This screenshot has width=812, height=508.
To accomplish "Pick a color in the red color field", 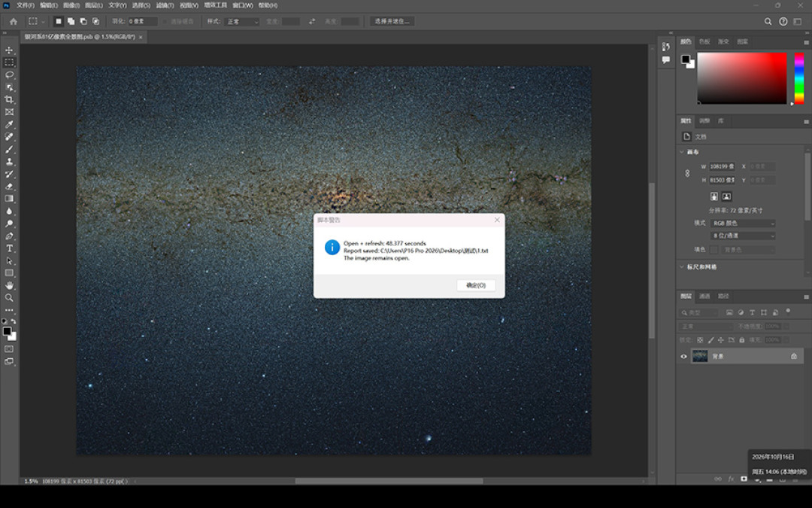I will [742, 78].
